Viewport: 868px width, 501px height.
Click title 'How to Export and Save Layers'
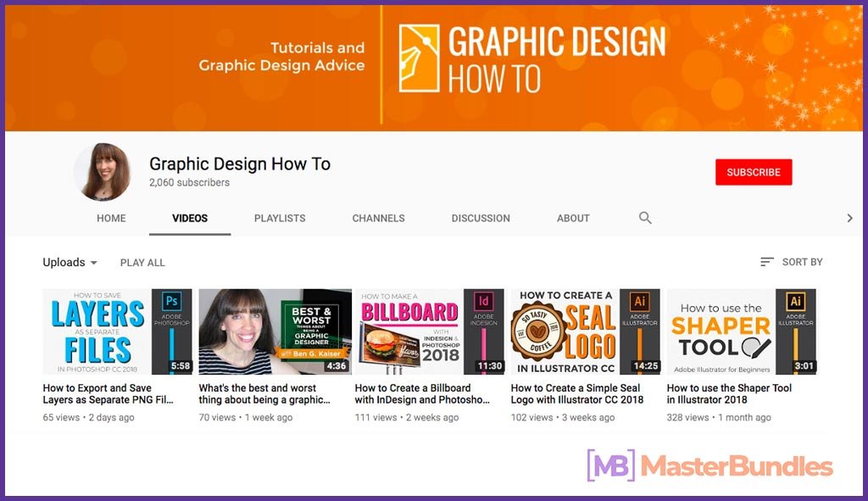click(108, 393)
